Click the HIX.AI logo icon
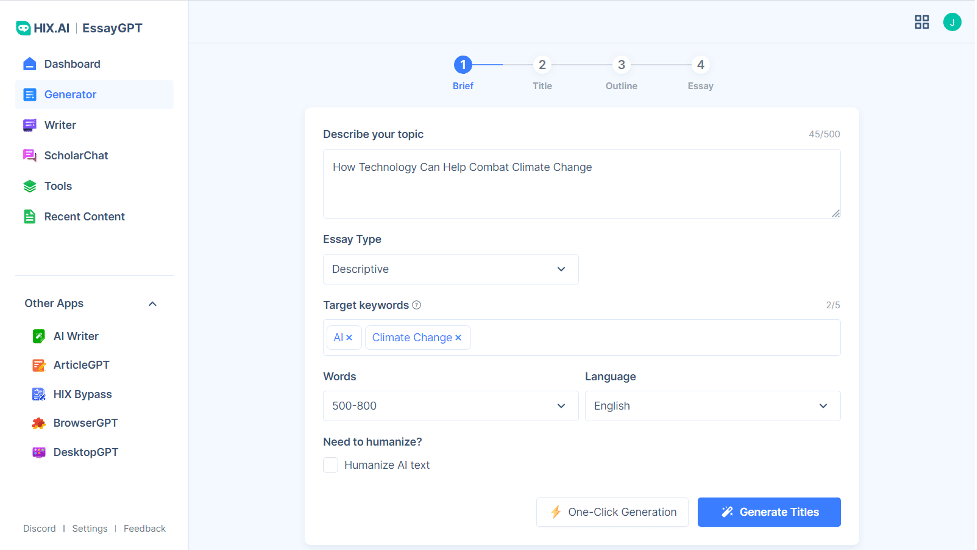This screenshot has width=977, height=550. click(23, 28)
